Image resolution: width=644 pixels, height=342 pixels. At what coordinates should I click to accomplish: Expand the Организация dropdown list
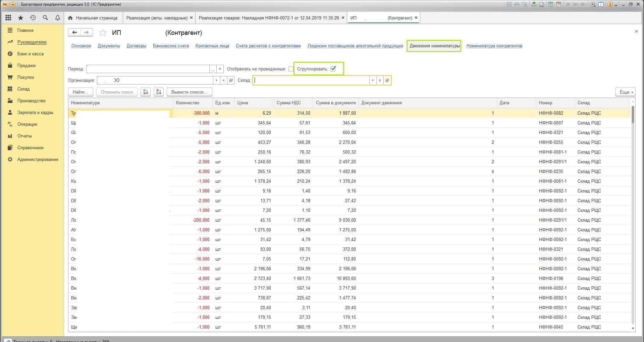216,80
